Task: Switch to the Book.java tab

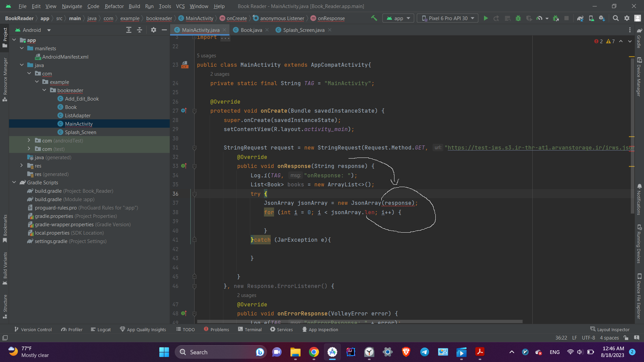Action: (251, 30)
